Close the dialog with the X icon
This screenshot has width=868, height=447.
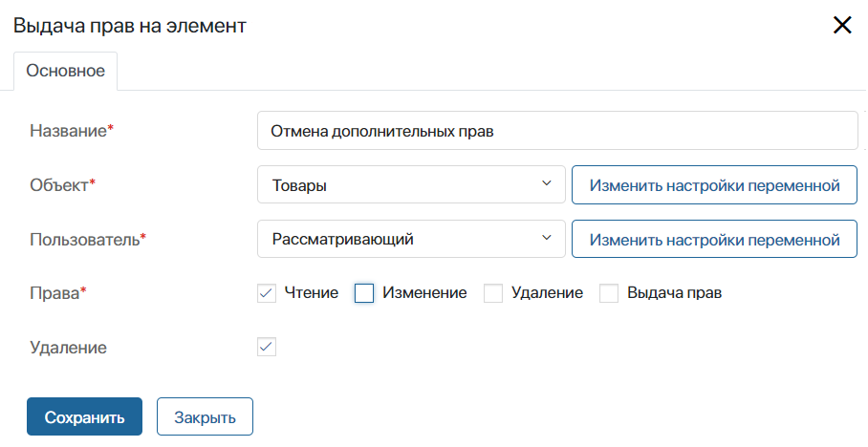(842, 25)
